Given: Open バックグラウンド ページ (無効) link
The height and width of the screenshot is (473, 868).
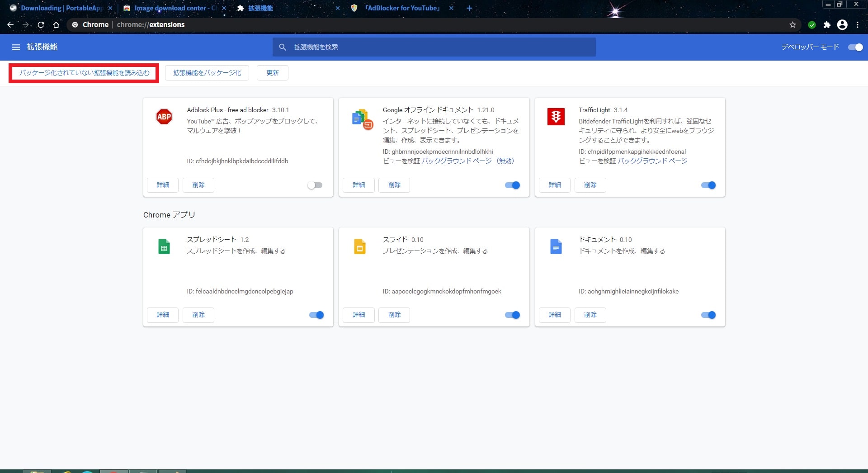Looking at the screenshot, I should tap(468, 161).
